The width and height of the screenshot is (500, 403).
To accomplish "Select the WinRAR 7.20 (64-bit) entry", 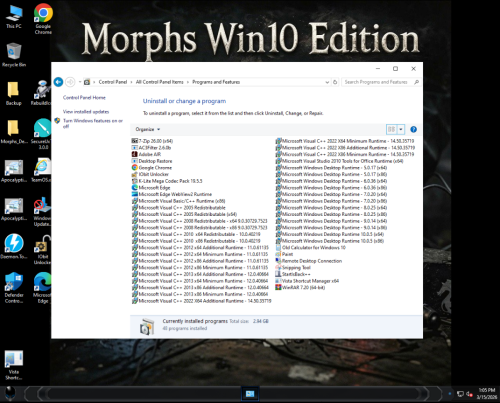I will pyautogui.click(x=300, y=287).
